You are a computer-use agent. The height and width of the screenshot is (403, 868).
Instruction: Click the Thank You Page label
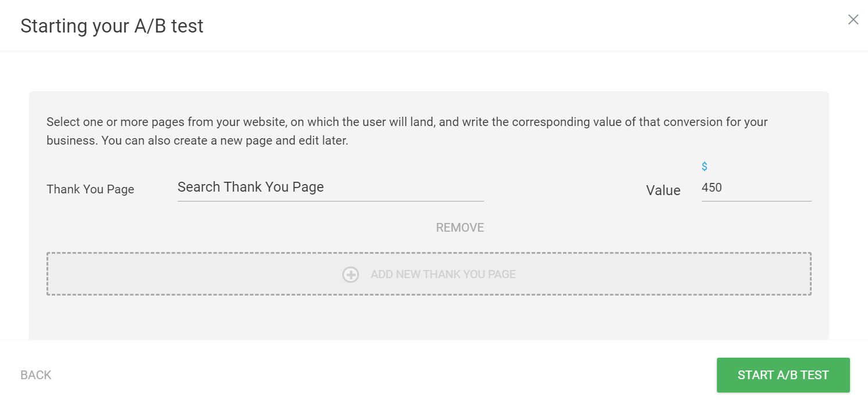click(90, 189)
